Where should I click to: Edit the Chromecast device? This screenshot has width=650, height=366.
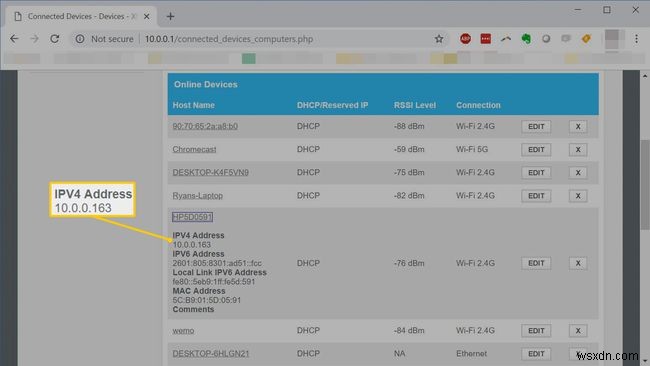[536, 150]
